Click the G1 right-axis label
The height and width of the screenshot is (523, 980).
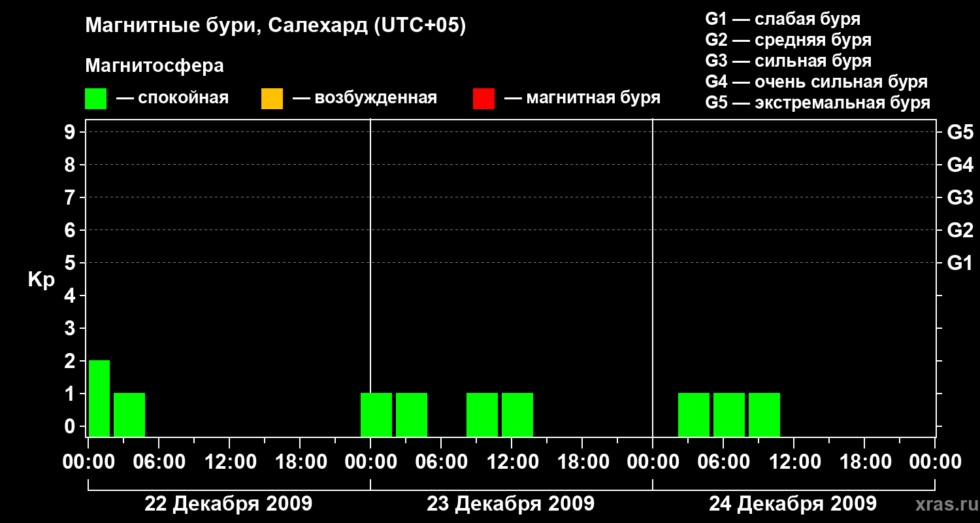[960, 263]
